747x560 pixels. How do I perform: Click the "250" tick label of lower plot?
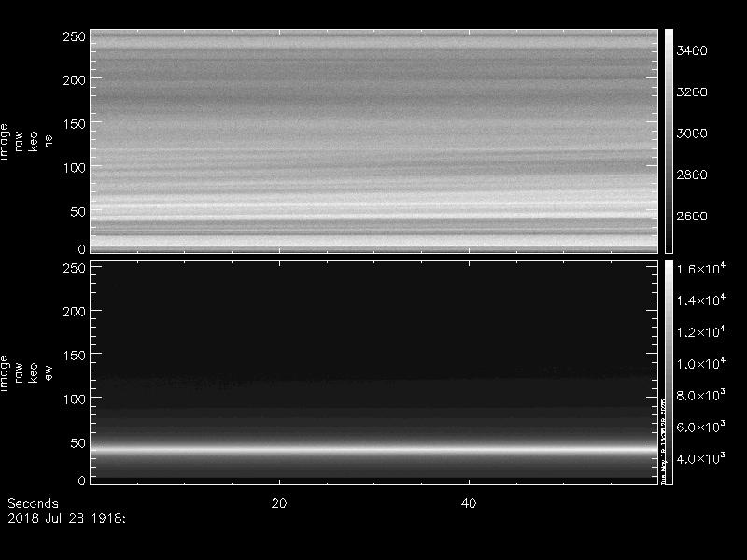[75, 268]
